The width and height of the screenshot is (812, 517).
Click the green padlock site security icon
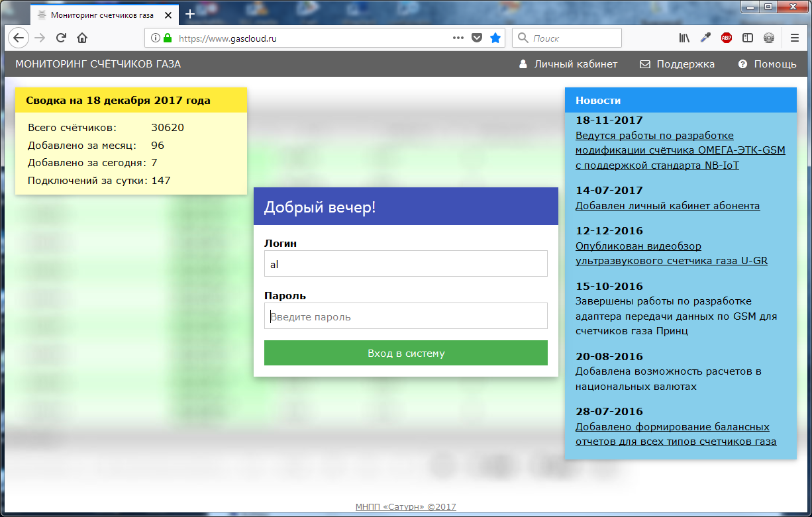(x=167, y=38)
